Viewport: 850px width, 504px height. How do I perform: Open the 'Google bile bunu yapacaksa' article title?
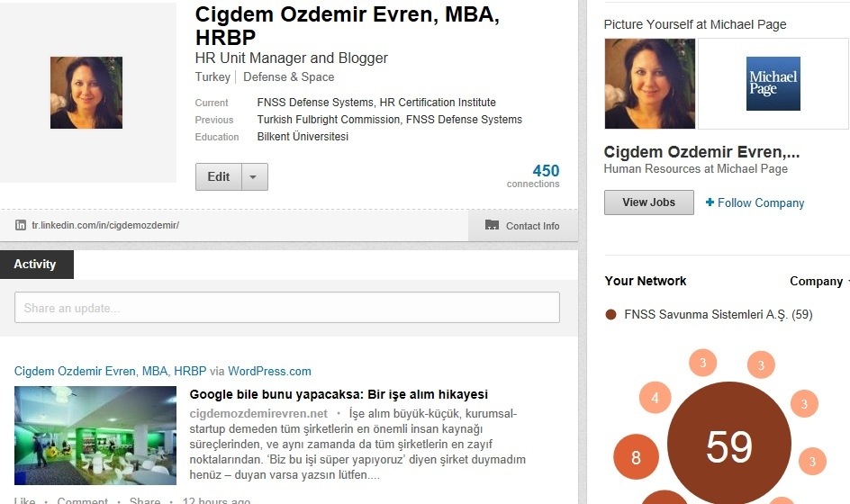338,394
